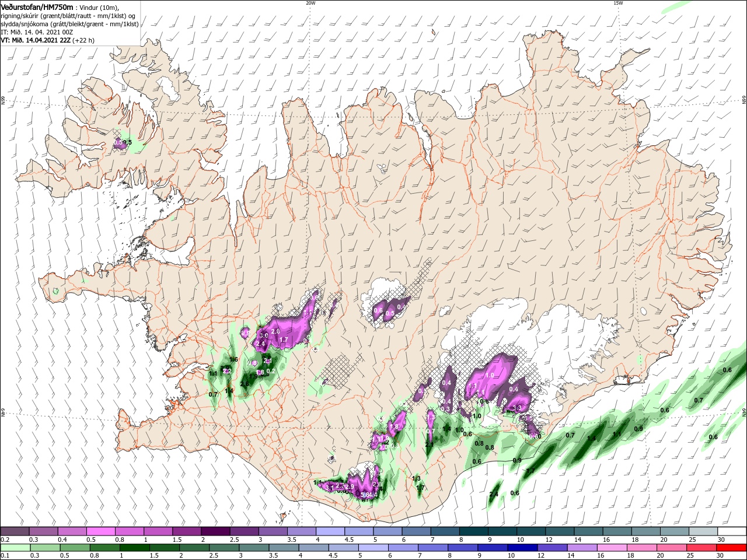The width and height of the screenshot is (747, 560).
Task: Click the white 2.0 value in pink snow area
Action: point(275,331)
